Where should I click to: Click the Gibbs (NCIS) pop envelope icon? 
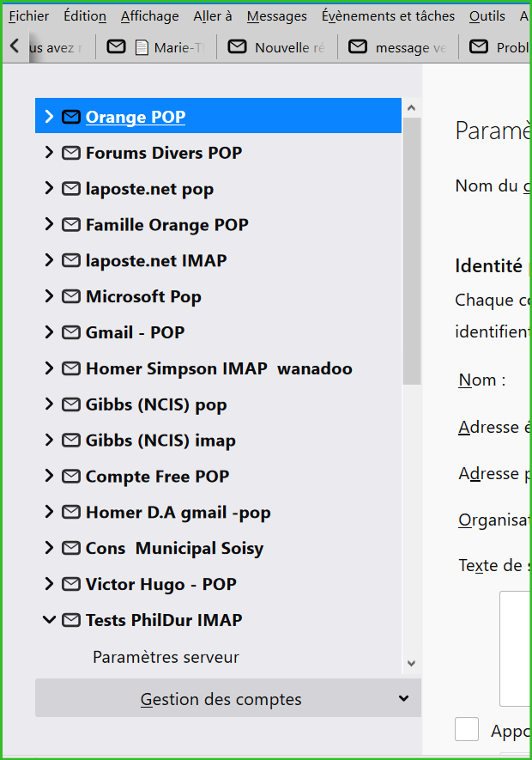[x=70, y=404]
